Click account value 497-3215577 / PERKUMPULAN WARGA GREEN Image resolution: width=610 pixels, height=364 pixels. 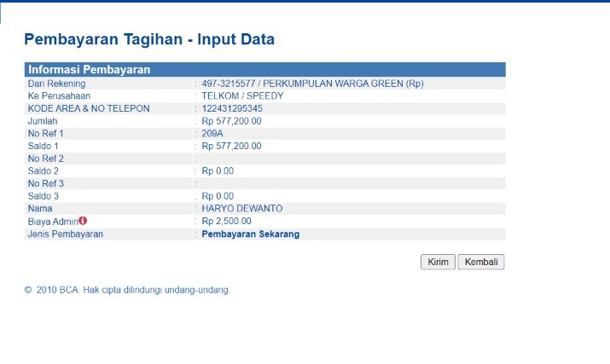coord(312,84)
